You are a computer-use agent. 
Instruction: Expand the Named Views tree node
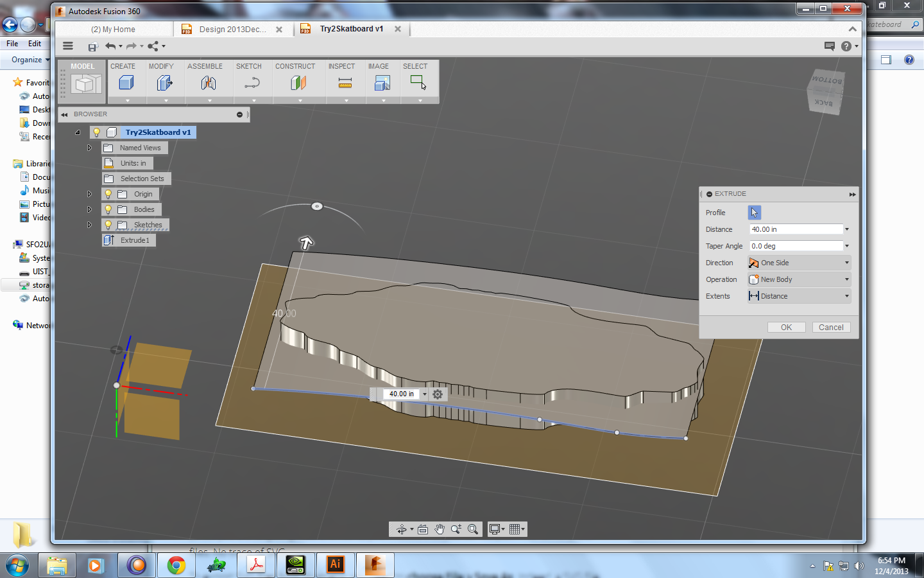89,148
